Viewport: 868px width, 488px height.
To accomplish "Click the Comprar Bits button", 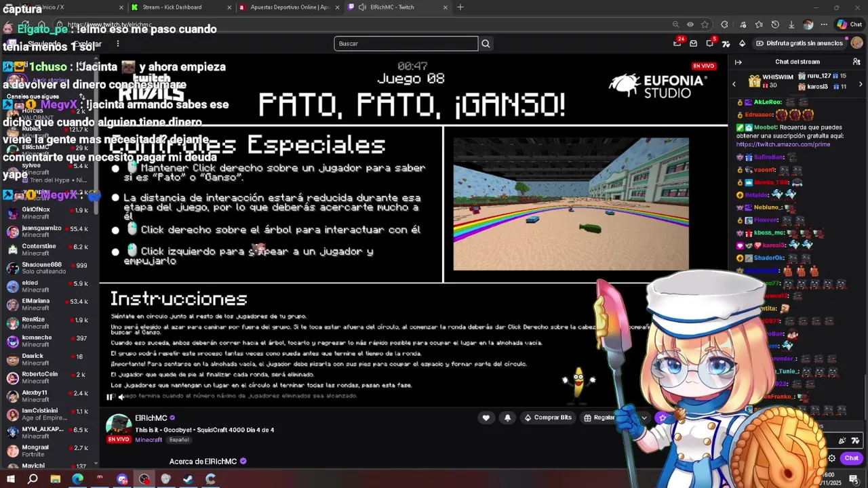I will 548,418.
